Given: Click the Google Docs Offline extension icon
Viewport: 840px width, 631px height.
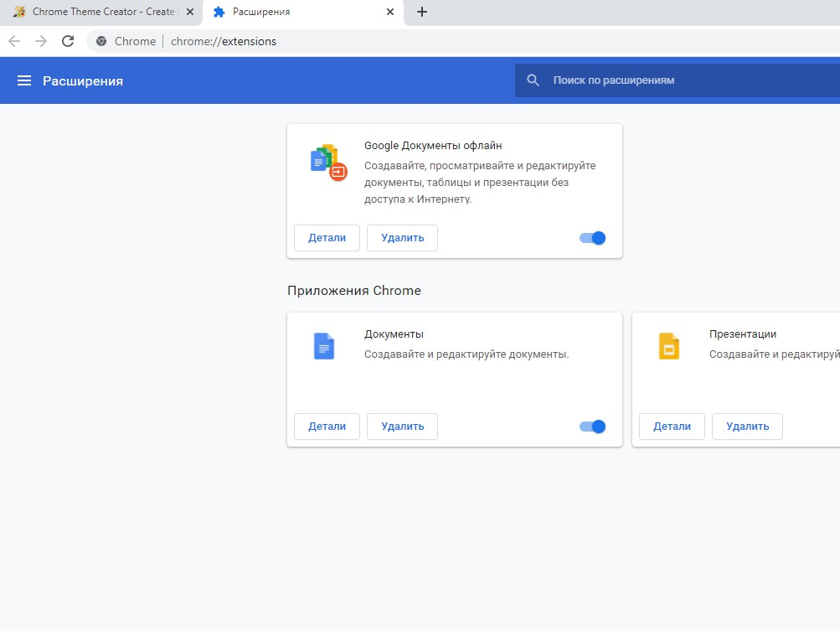Looking at the screenshot, I should tap(327, 162).
